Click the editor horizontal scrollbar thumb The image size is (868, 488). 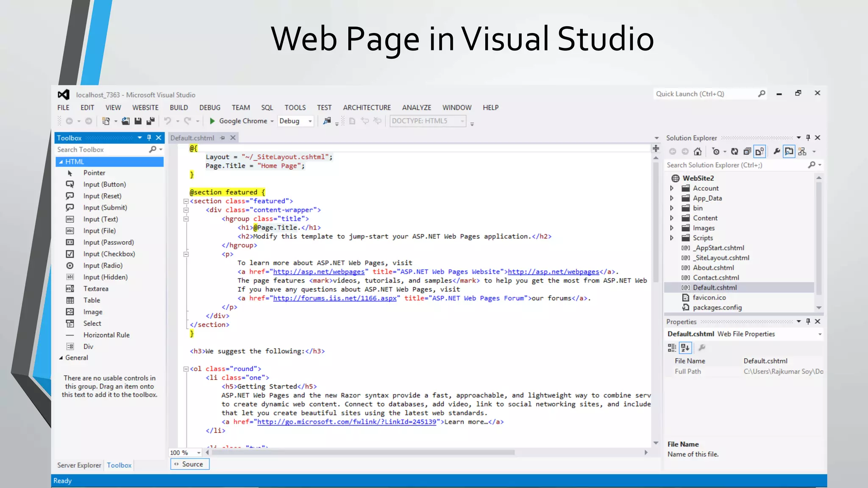coord(363,452)
